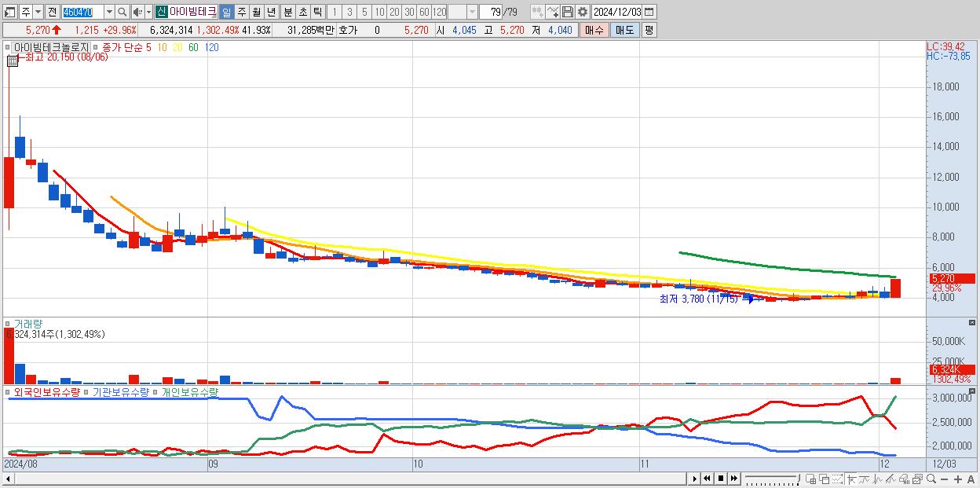Choose interval 1 button

335,13
